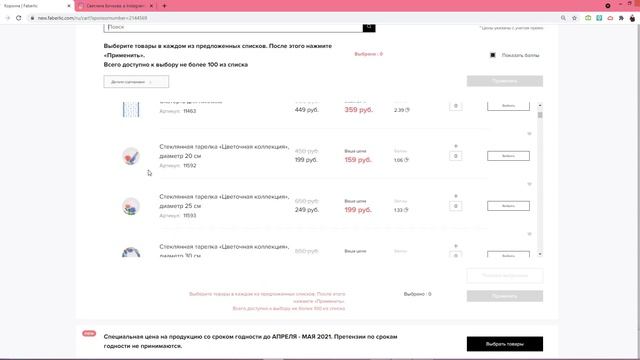Click the black search button beside Поиск
Viewport: 640px width, 360px height.
pyautogui.click(x=369, y=27)
